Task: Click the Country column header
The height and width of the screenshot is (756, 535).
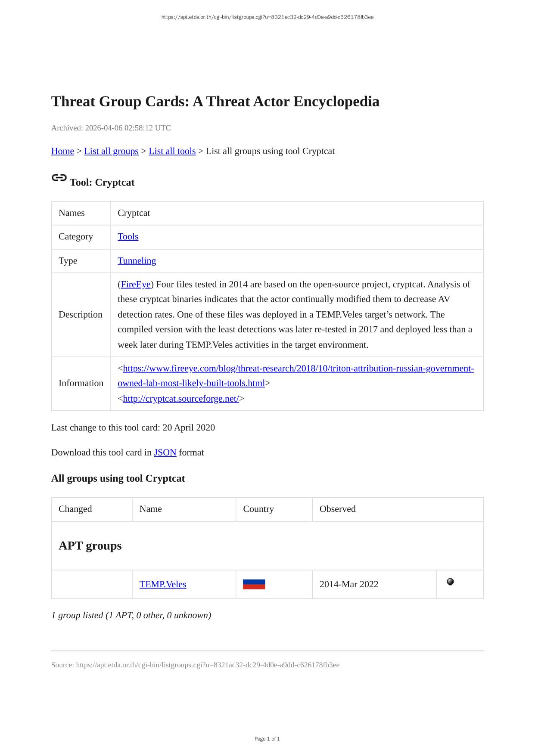Action: click(x=258, y=509)
